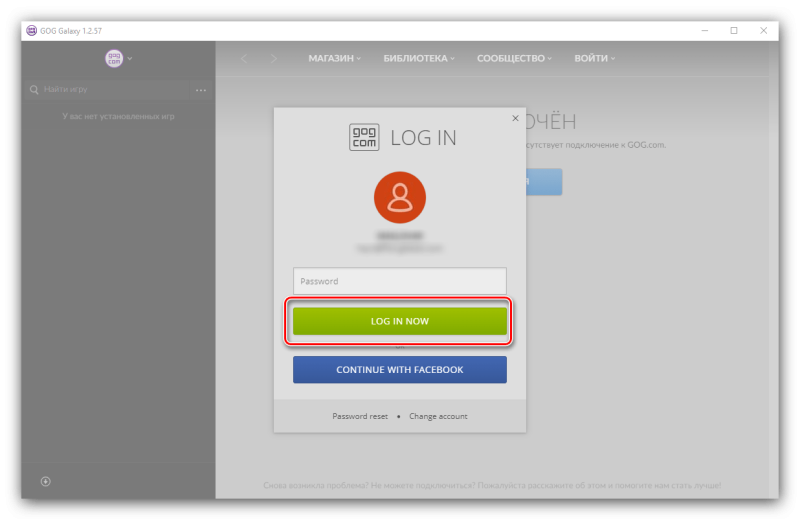Open the СООБЩЕСТВО menu
The height and width of the screenshot is (520, 800).
pos(514,58)
